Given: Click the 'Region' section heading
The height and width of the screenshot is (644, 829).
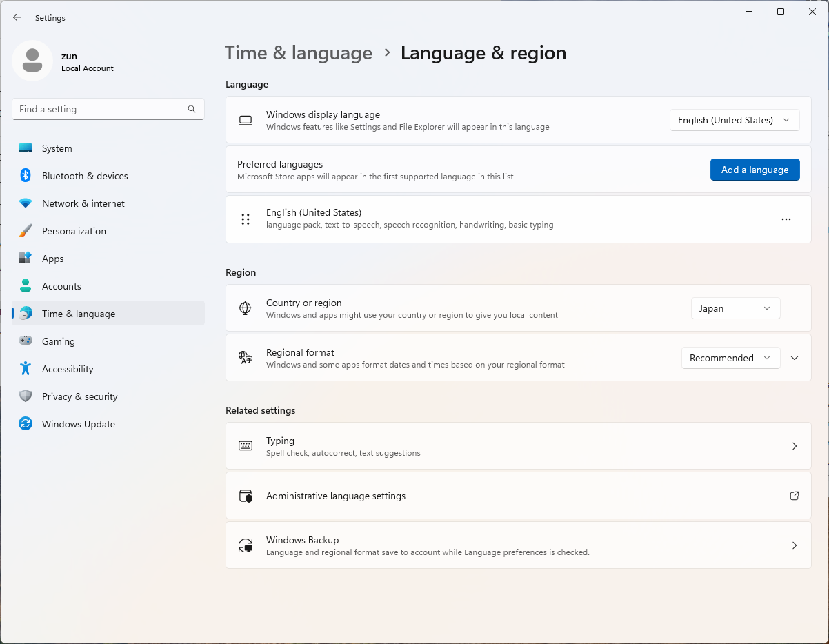Looking at the screenshot, I should coord(241,272).
